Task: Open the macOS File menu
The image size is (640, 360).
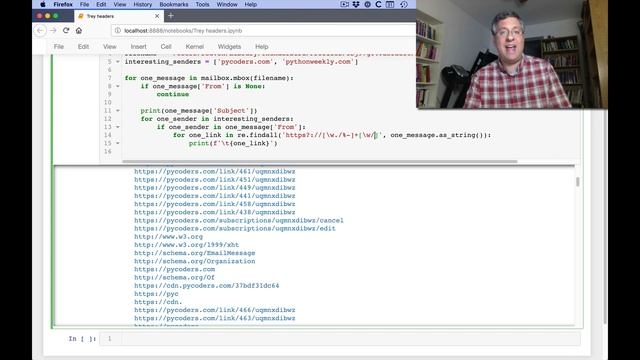Action: coord(84,4)
